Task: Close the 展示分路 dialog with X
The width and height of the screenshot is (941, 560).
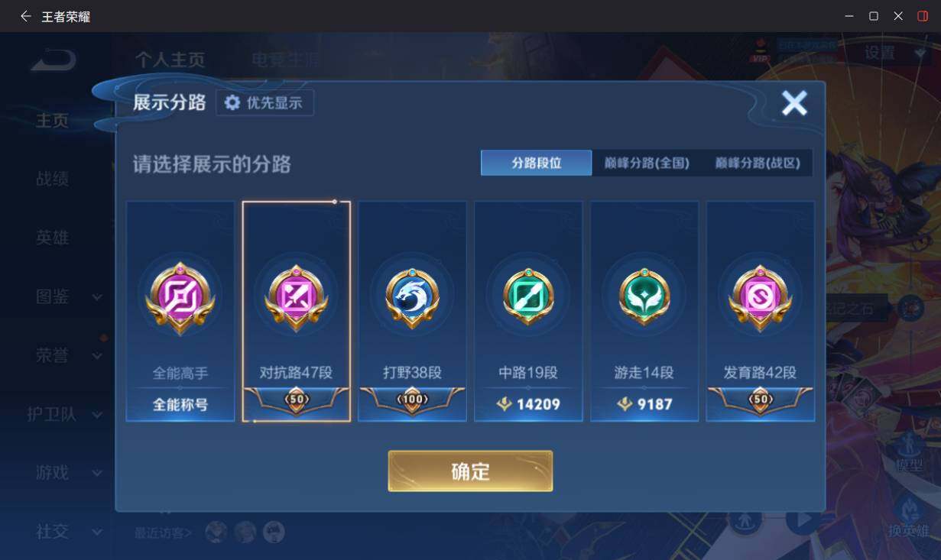Action: (794, 102)
